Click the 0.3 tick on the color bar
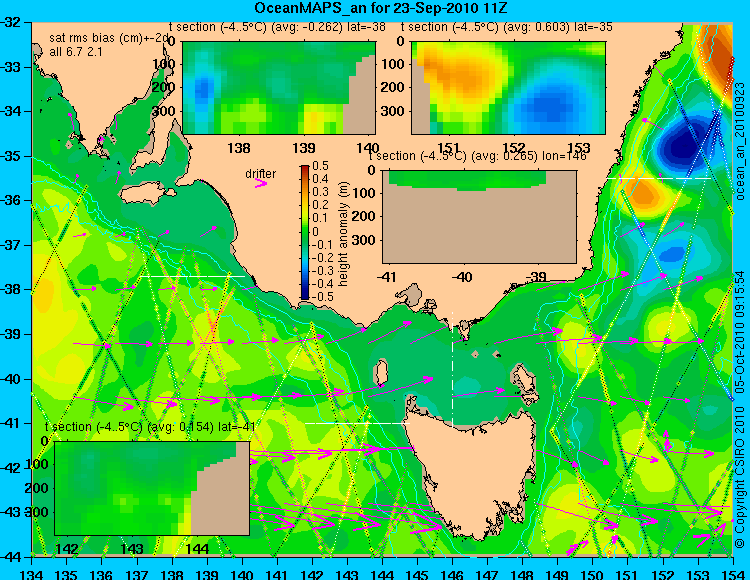This screenshot has width=750, height=580. click(320, 192)
